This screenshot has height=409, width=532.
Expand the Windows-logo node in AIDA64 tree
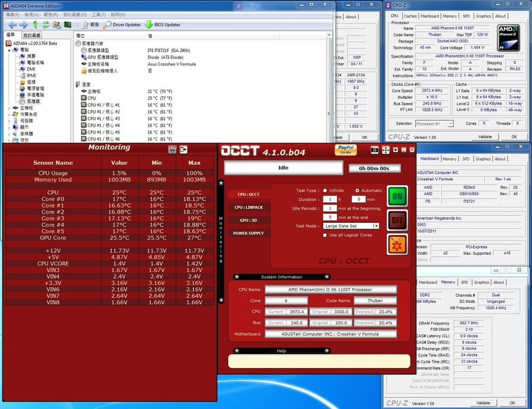[x=9, y=114]
